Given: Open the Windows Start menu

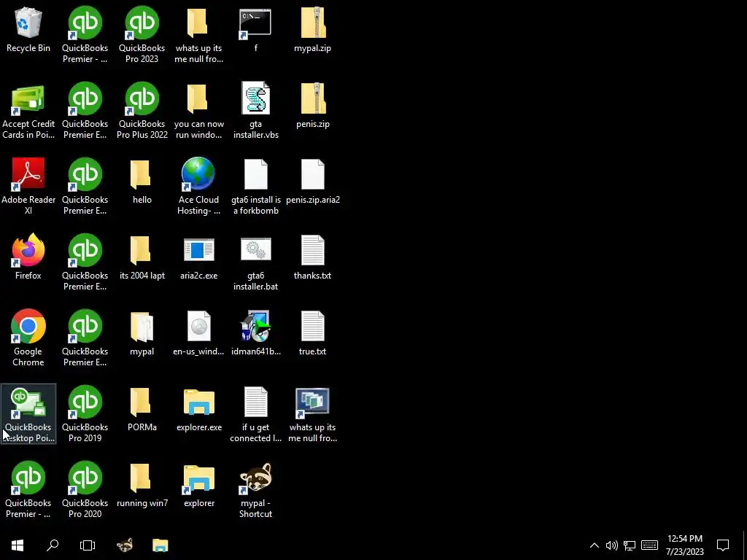Looking at the screenshot, I should click(x=18, y=545).
